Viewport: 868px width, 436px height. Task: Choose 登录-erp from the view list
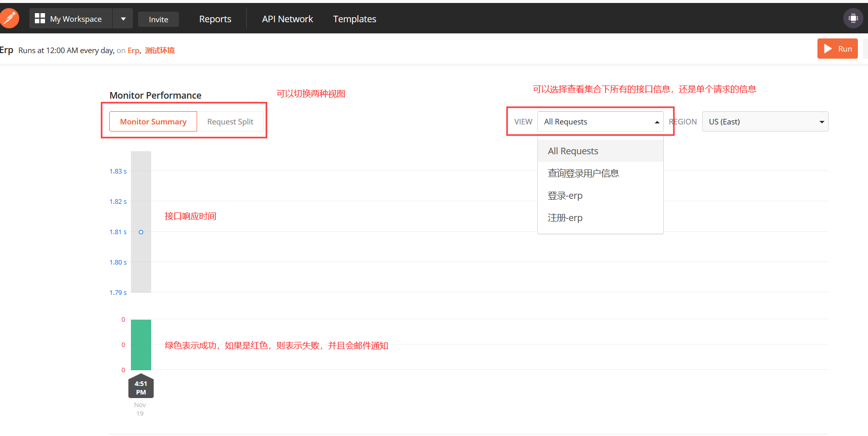pyautogui.click(x=565, y=196)
